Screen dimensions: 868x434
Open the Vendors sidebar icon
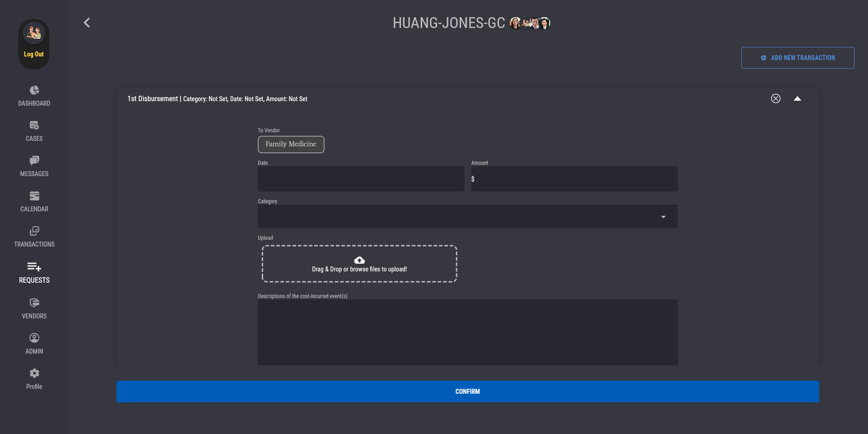point(34,303)
